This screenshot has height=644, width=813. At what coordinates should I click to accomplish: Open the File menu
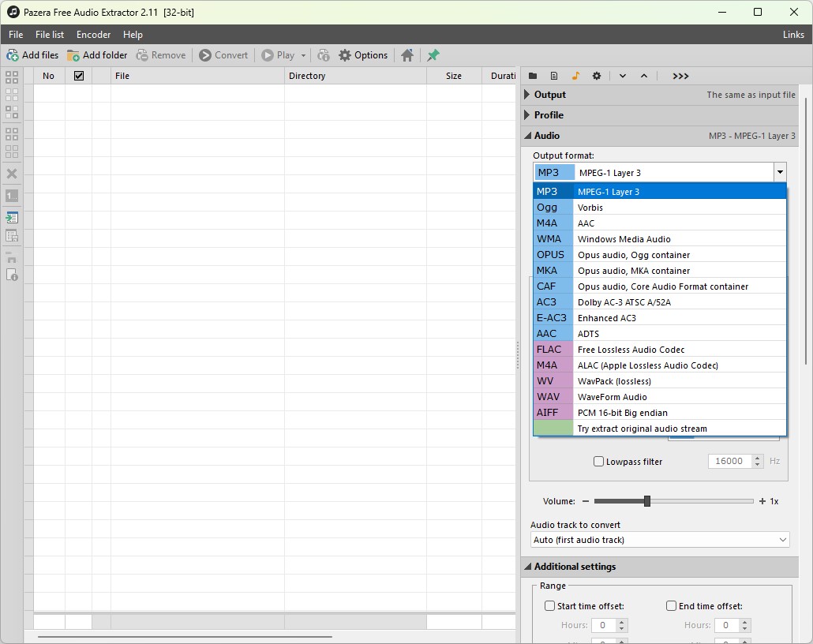(x=16, y=35)
